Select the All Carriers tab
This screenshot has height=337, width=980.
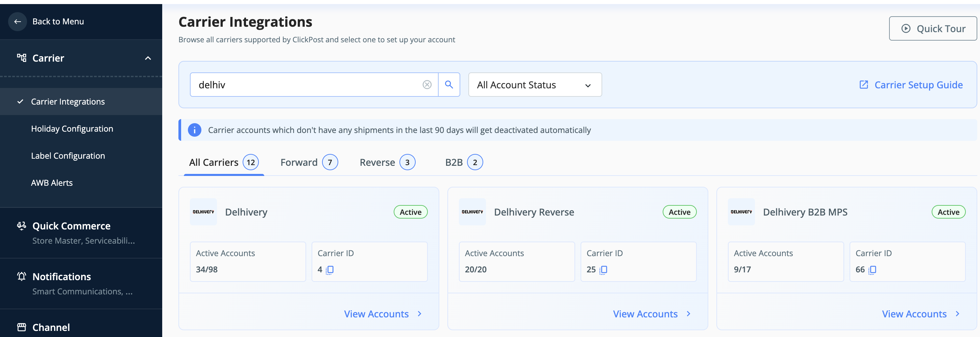[224, 163]
